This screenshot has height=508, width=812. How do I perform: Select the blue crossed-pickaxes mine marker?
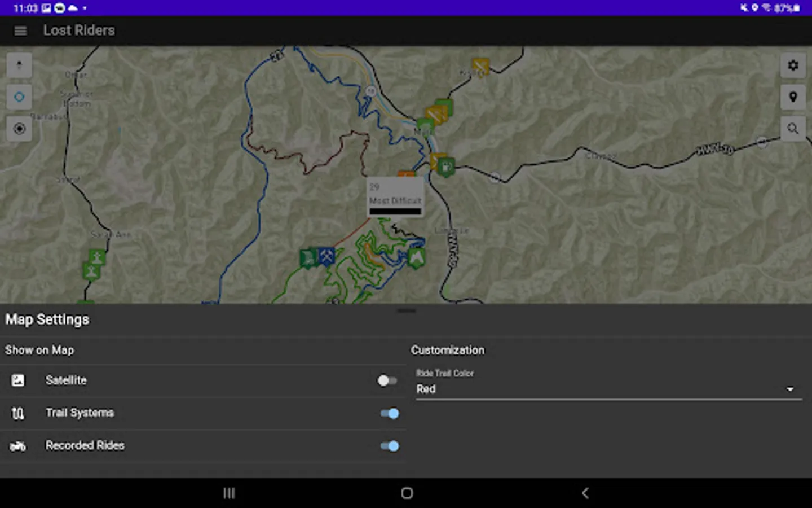click(x=326, y=257)
